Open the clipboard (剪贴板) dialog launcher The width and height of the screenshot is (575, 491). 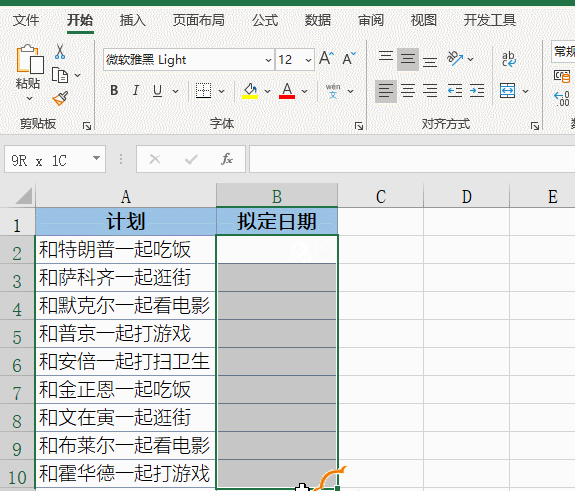[87, 126]
